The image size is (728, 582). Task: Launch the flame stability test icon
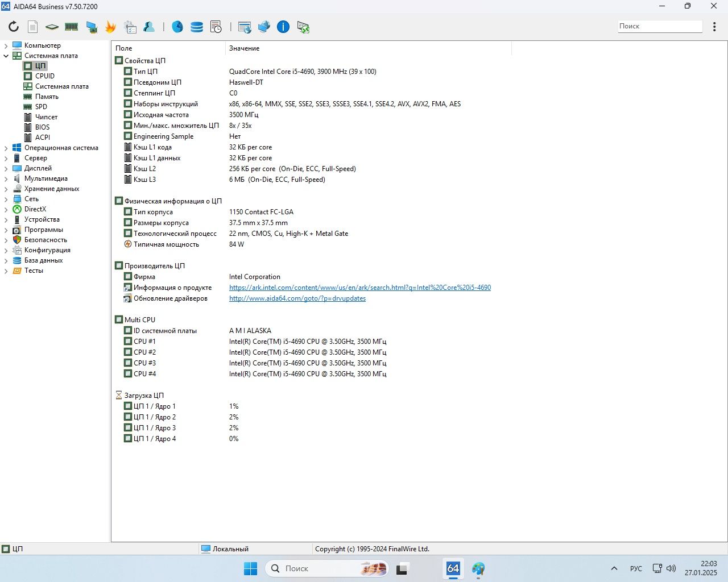111,27
